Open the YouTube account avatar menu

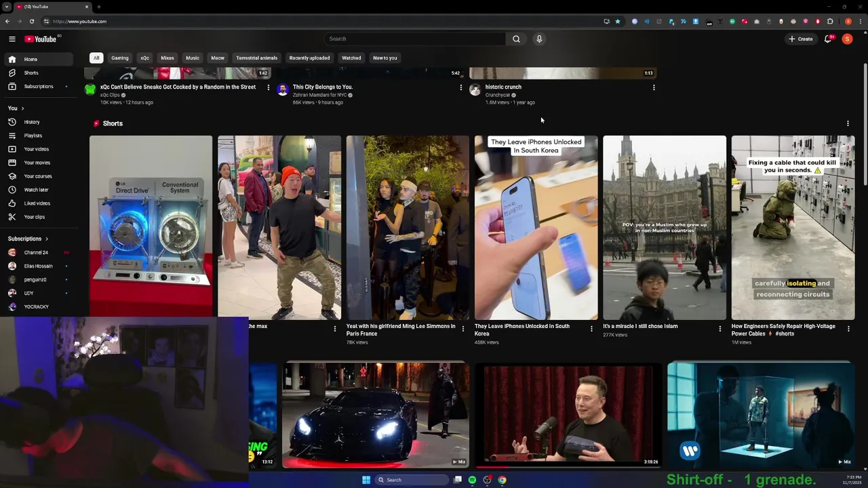point(847,39)
